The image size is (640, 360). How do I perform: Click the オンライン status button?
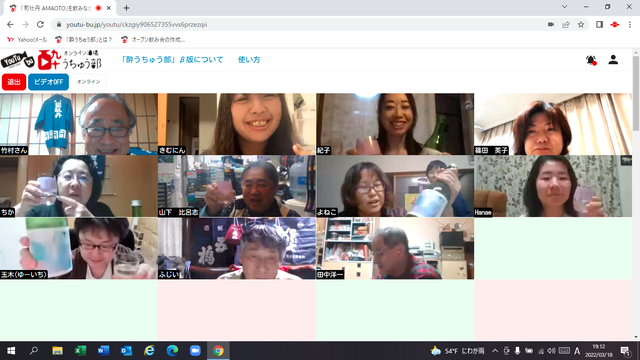[89, 82]
